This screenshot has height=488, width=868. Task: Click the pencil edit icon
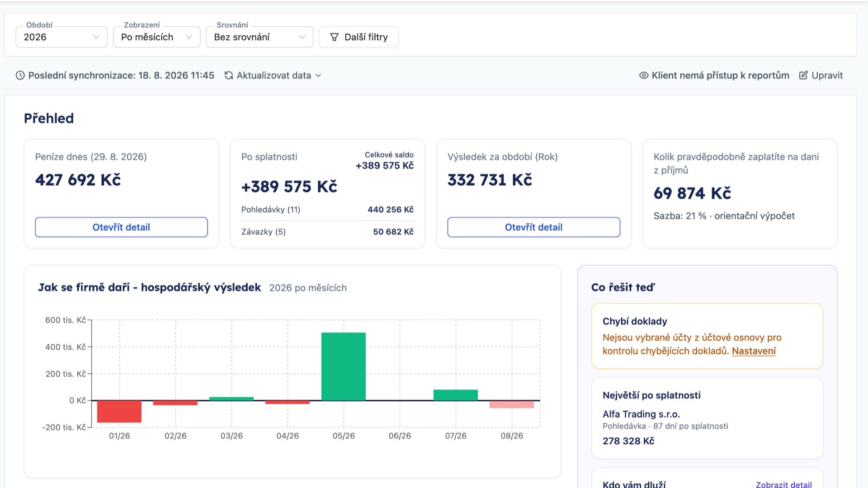tap(803, 75)
